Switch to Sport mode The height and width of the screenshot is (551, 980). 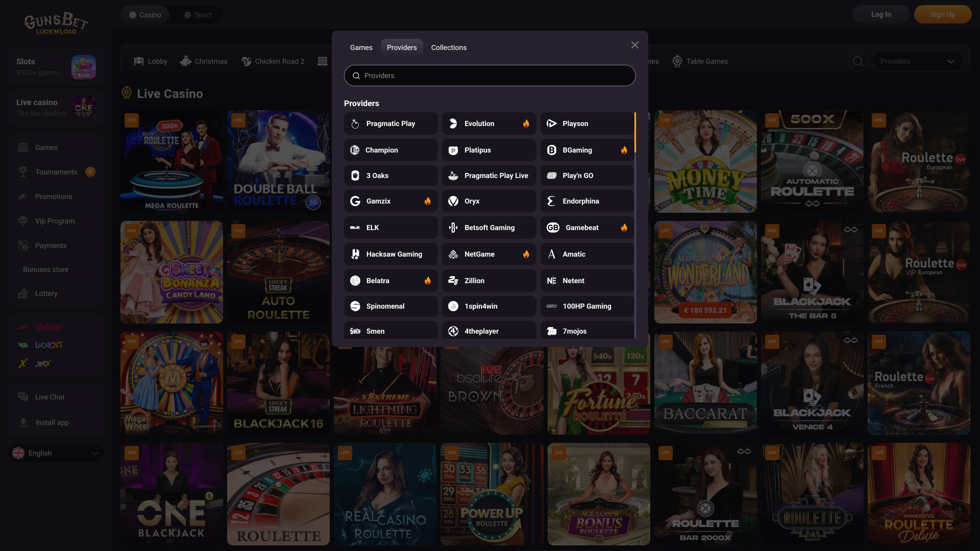(198, 14)
